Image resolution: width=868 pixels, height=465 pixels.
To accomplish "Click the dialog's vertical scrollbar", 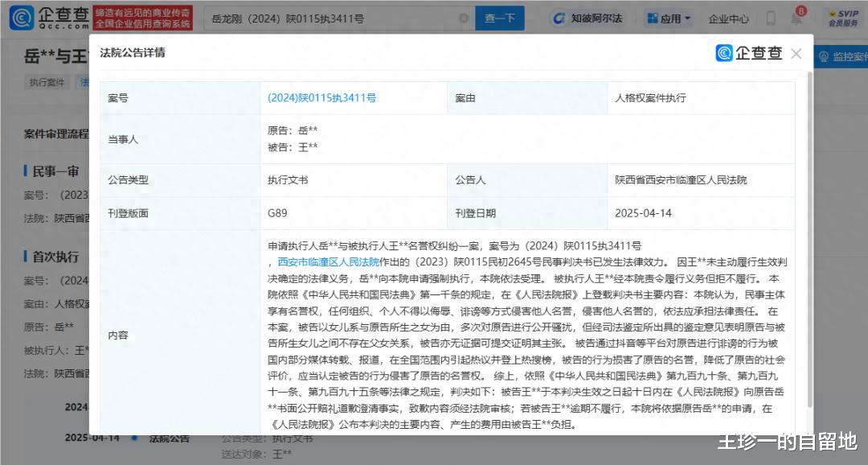I will 809,238.
